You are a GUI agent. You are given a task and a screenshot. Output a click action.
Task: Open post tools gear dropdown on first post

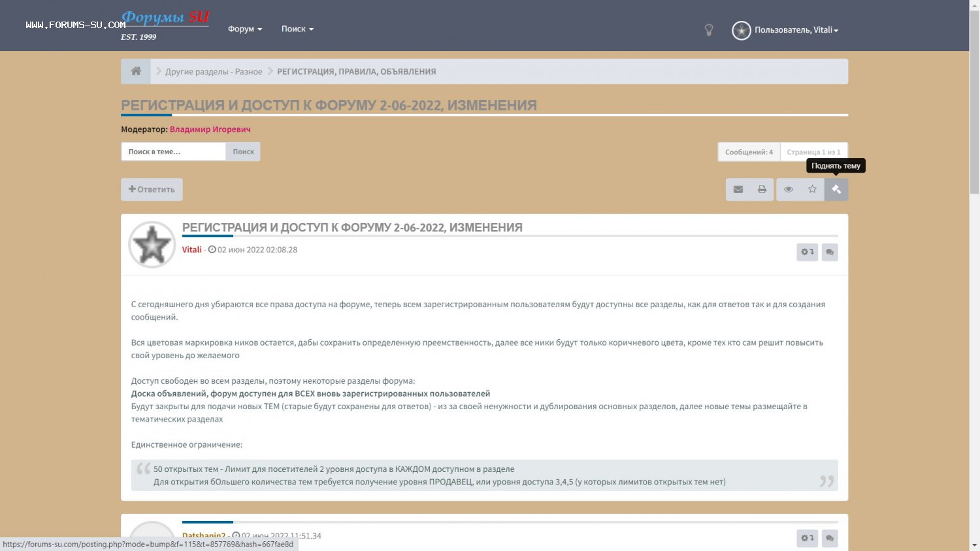click(x=807, y=252)
